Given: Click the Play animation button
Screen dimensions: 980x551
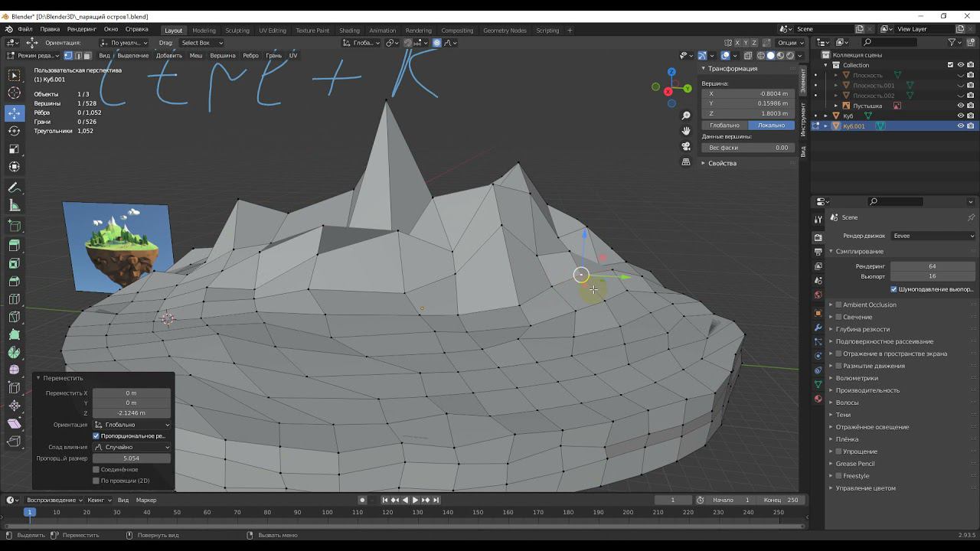Looking at the screenshot, I should 415,500.
